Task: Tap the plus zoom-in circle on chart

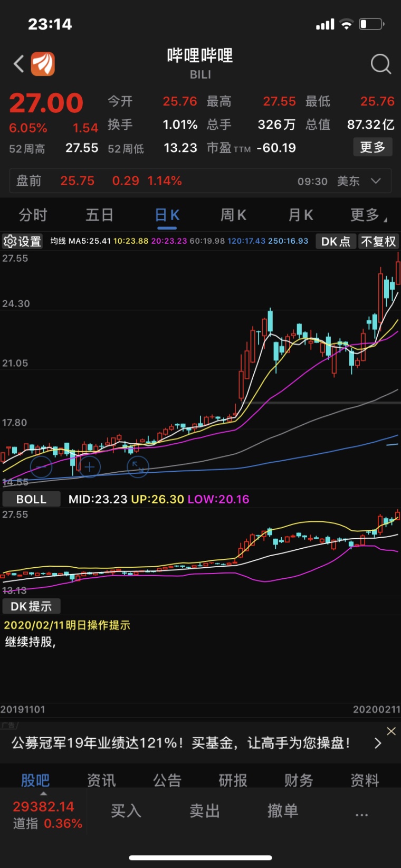Action: click(x=90, y=467)
